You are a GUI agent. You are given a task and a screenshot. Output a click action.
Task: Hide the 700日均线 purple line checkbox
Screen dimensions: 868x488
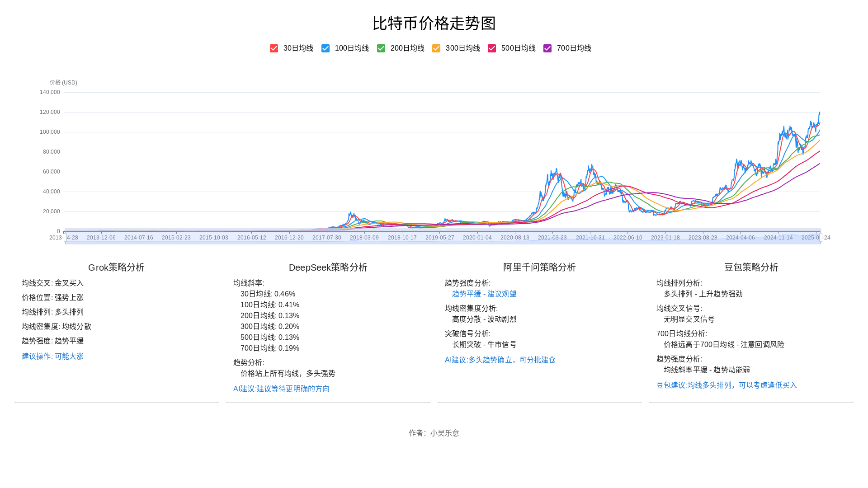click(x=547, y=48)
